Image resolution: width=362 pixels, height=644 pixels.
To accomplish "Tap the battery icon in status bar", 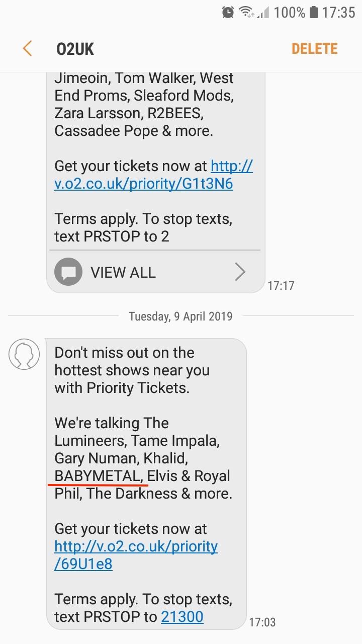I will [314, 12].
